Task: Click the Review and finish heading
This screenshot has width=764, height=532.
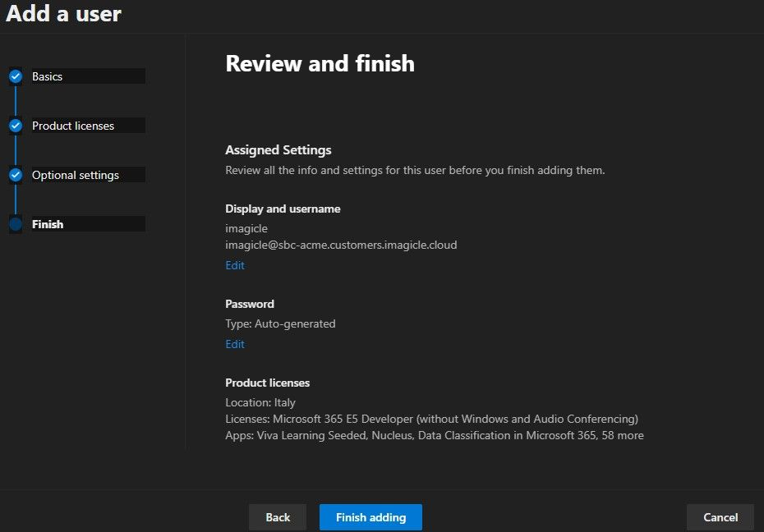Action: coord(320,63)
